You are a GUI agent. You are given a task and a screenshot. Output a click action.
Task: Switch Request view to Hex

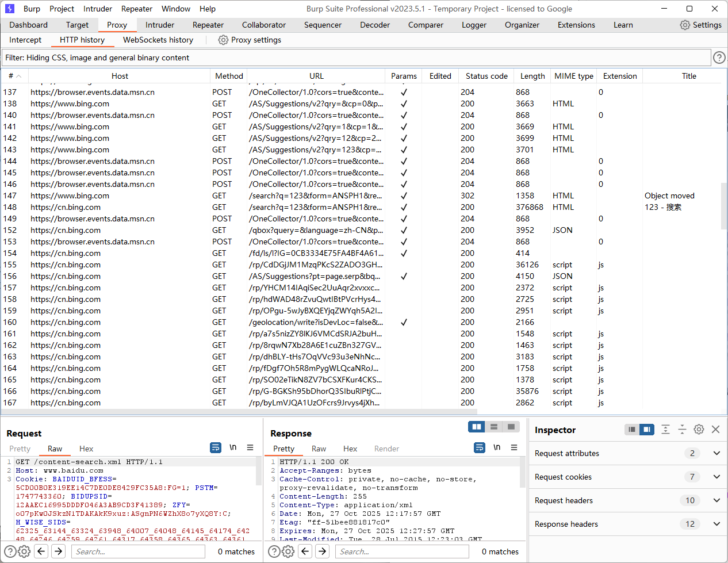coord(86,449)
